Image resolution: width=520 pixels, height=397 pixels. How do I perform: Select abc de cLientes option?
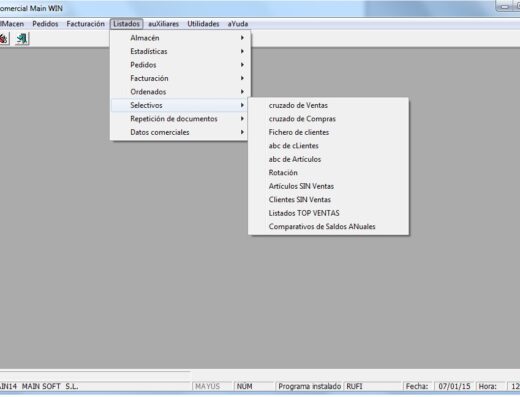coord(328,146)
